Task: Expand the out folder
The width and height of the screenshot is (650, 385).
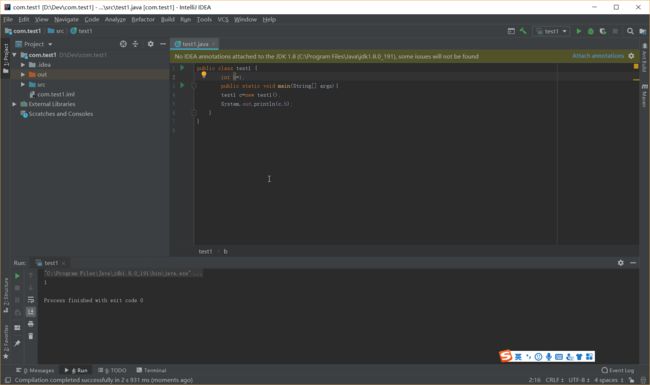Action: 23,75
